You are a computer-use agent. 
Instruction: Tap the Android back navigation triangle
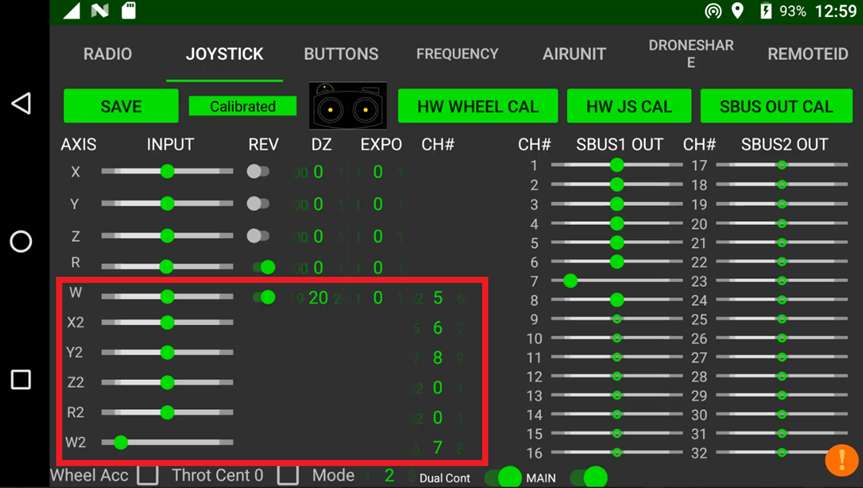pyautogui.click(x=21, y=104)
